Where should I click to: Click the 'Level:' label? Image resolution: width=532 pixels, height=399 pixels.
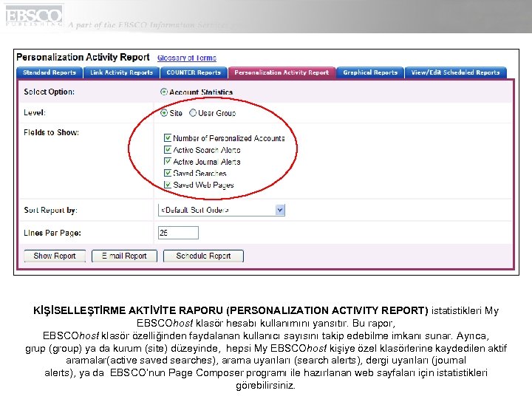[x=35, y=112]
